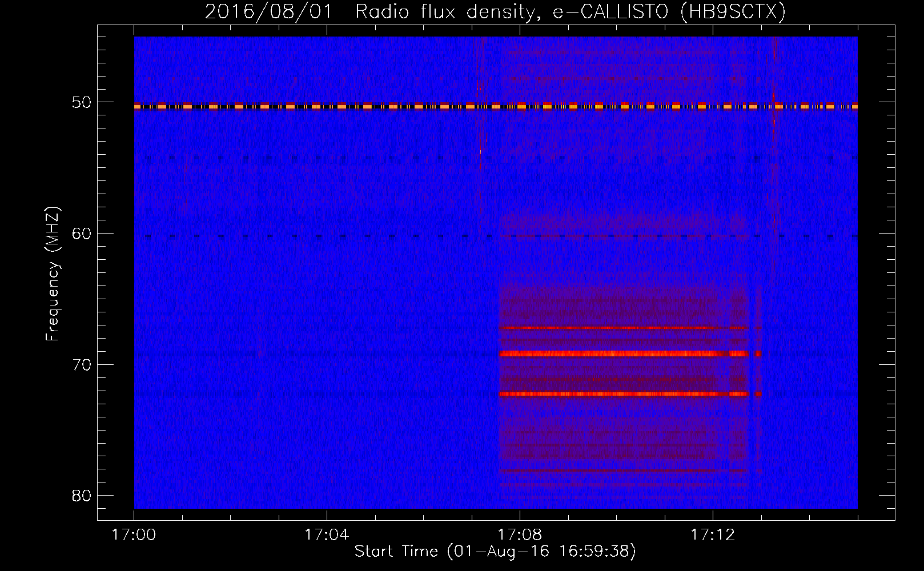The height and width of the screenshot is (571, 924).
Task: Select the 17:12 time axis label
Action: (713, 535)
